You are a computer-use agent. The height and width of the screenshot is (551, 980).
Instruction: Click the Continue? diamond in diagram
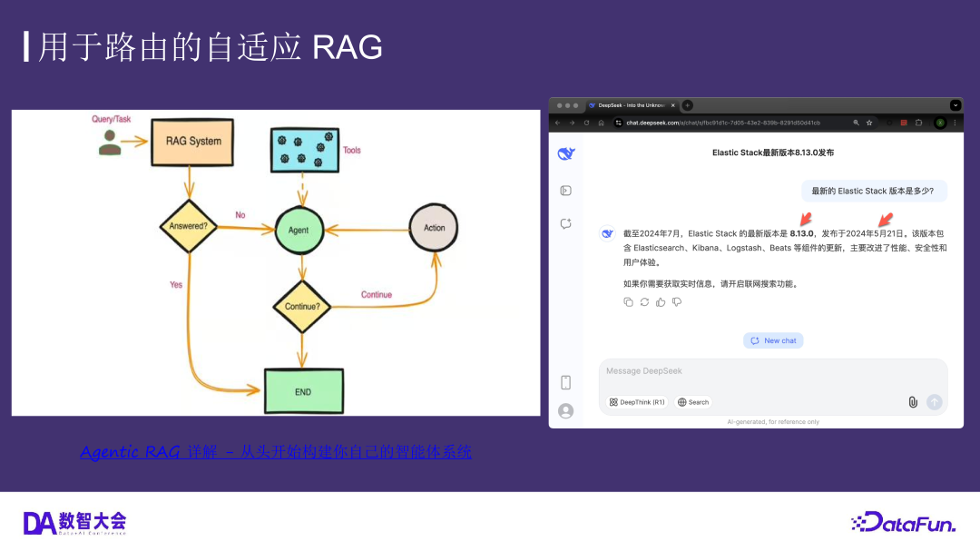click(x=302, y=307)
